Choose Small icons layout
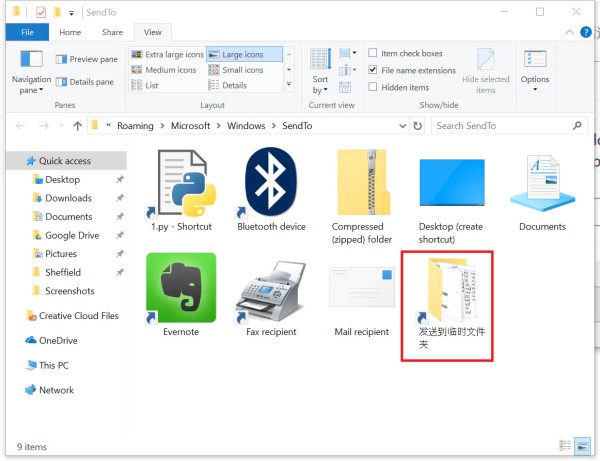The width and height of the screenshot is (600, 461). [236, 70]
